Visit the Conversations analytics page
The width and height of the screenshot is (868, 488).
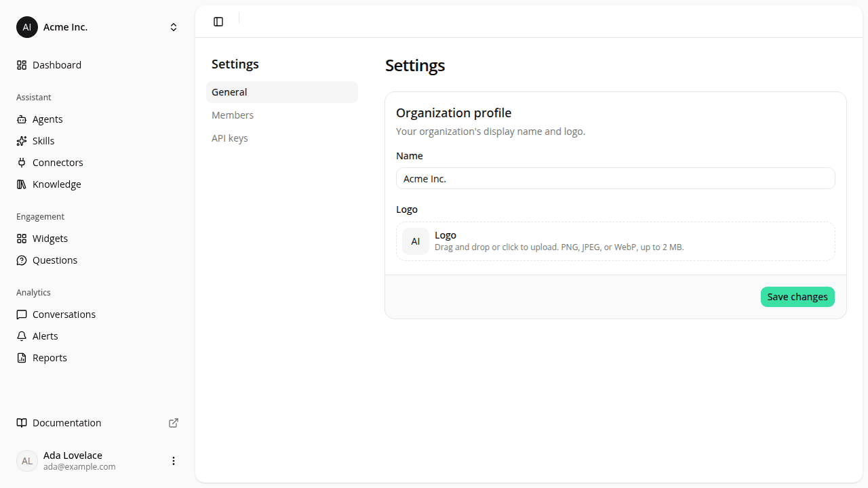[x=98, y=314]
